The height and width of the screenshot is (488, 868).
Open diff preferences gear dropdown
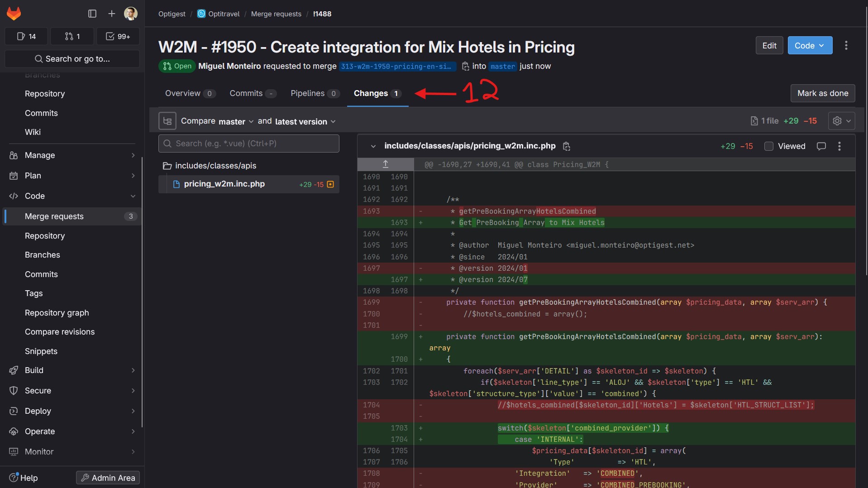(x=841, y=121)
